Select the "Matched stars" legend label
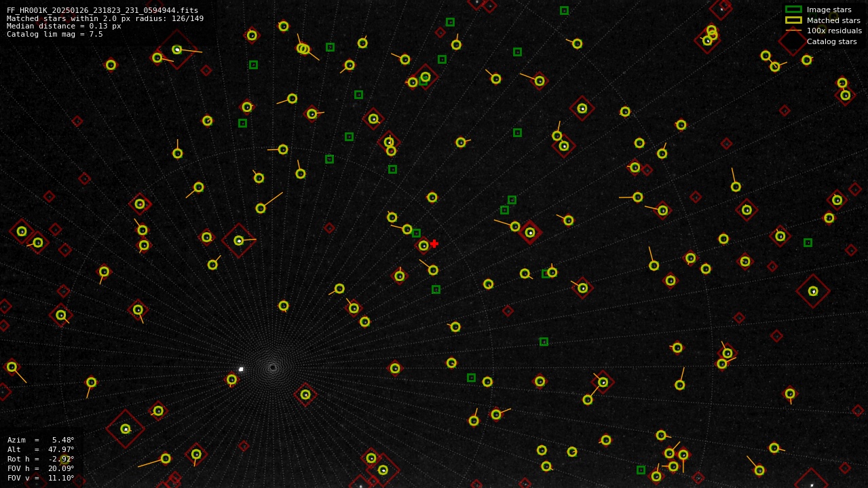This screenshot has height=488, width=868. point(833,20)
